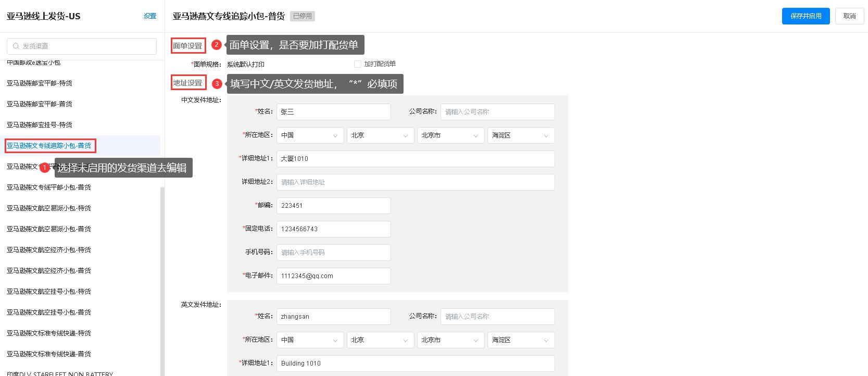The width and height of the screenshot is (868, 376).
Task: Choose channel 亚马逊燕文航空经济小包-普货
Action: click(x=49, y=271)
